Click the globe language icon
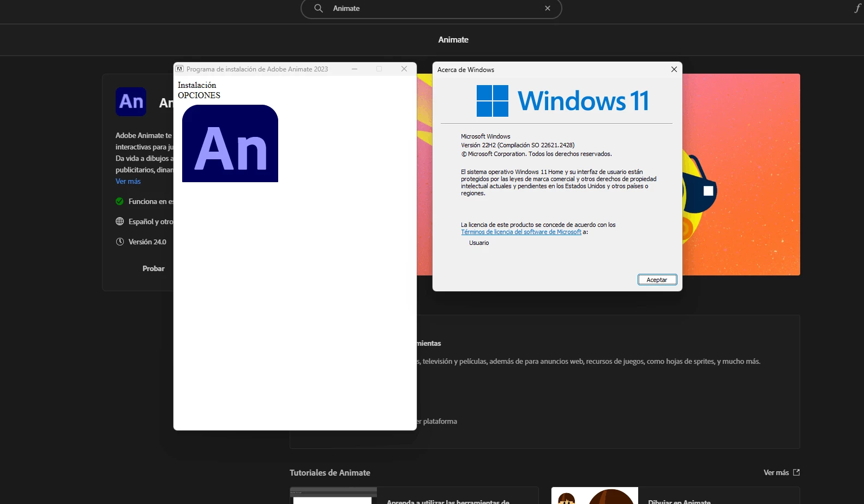Screen dimensions: 864x504 [119, 221]
